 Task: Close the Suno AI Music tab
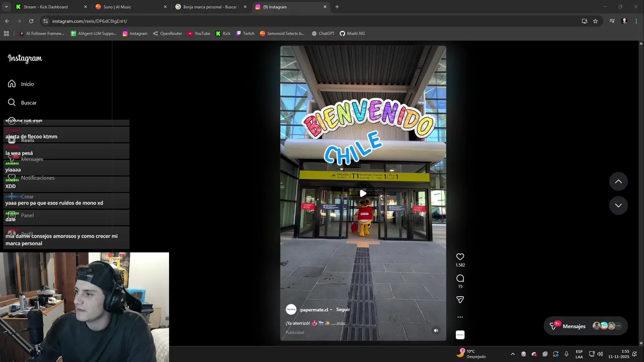(165, 7)
